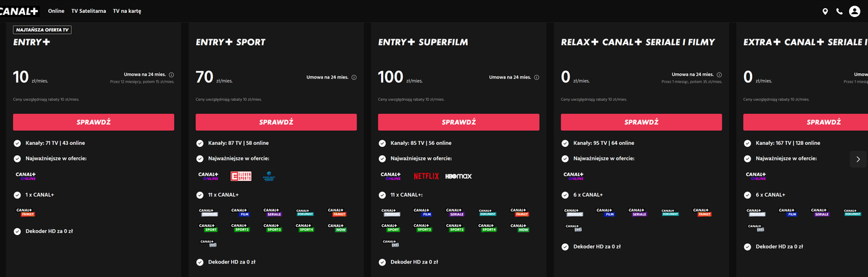The width and height of the screenshot is (868, 277).
Task: Click the checkmark beside 'Kanały: 71 TV'
Action: point(17,143)
